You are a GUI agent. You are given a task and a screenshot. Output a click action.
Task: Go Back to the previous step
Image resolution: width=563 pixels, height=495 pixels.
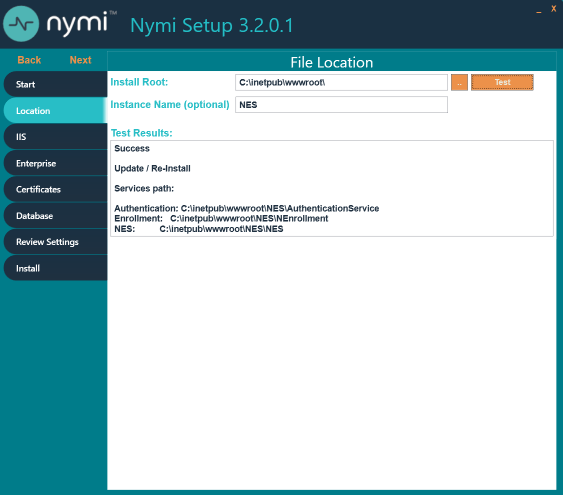coord(29,60)
